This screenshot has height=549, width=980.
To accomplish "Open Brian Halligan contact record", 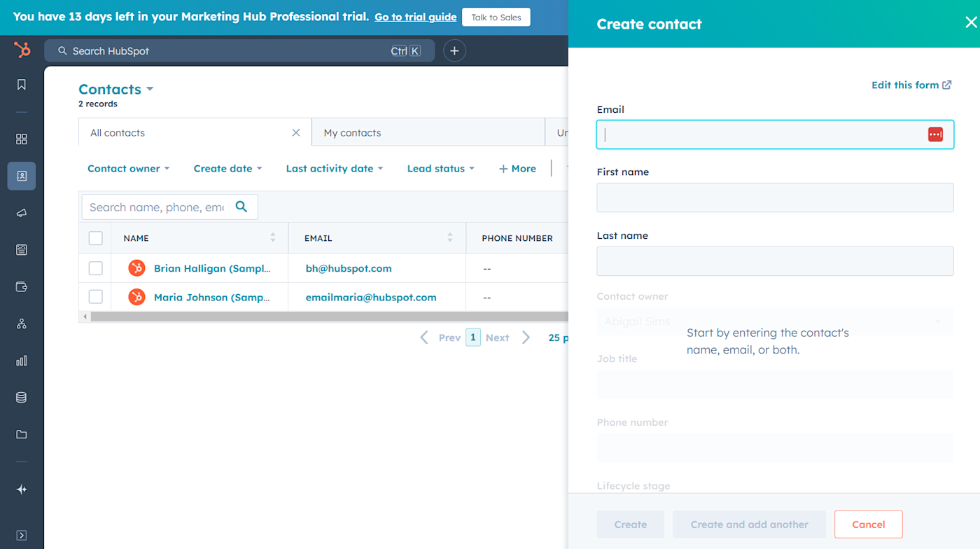I will [212, 268].
